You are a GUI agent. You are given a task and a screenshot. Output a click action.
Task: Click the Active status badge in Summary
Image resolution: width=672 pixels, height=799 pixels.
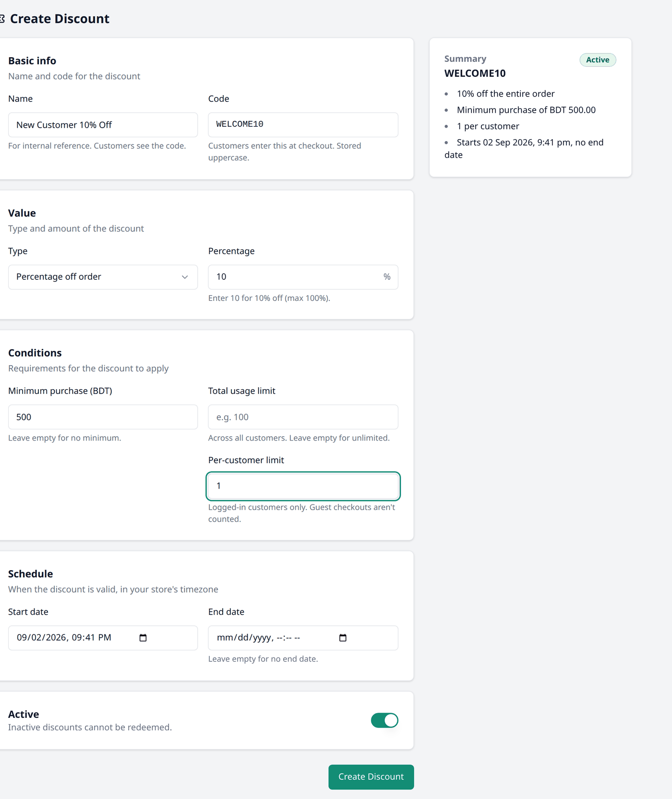pyautogui.click(x=598, y=60)
